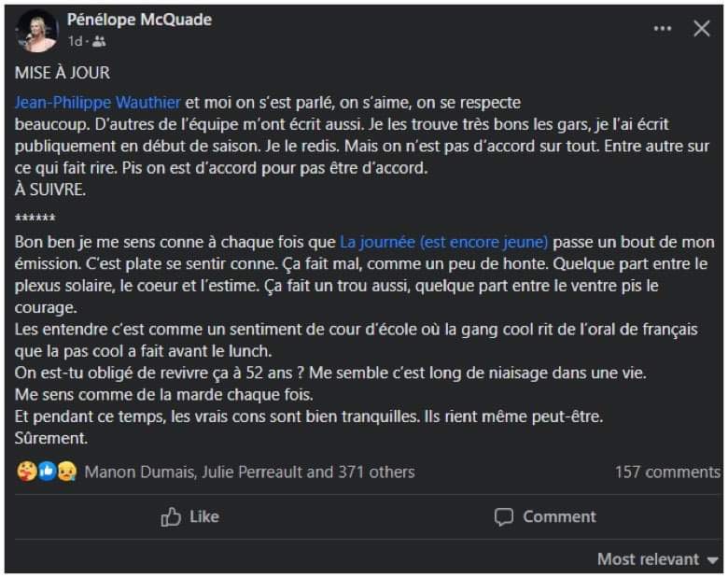Screen dimensions: 728x578
Task: Close the post with the X icon
Action: pyautogui.click(x=702, y=29)
